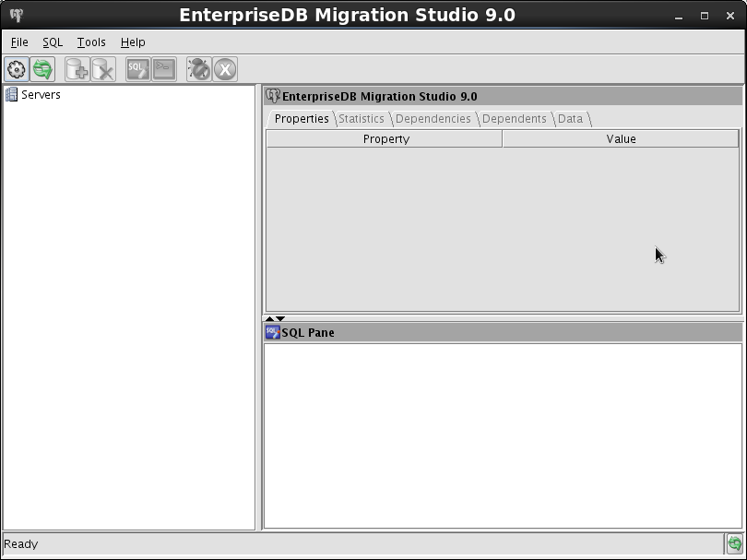Click the gear icon in the toolbar
The height and width of the screenshot is (560, 747).
(17, 69)
